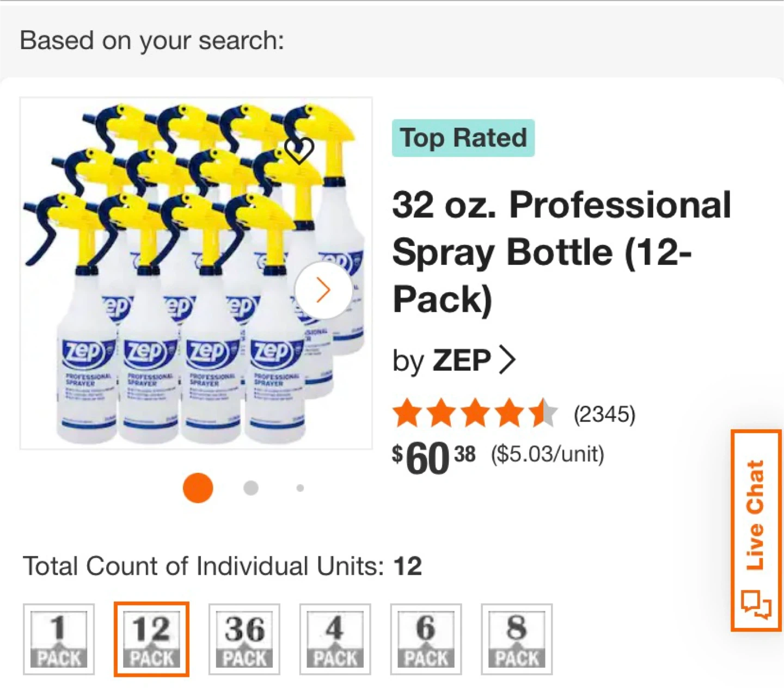Go to the second image carousel dot

pos(251,488)
